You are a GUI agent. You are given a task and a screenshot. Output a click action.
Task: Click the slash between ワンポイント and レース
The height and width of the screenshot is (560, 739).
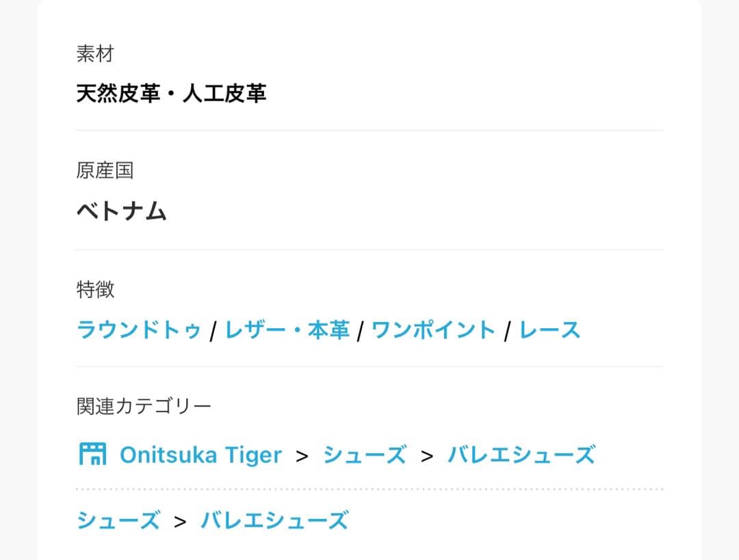click(x=507, y=332)
